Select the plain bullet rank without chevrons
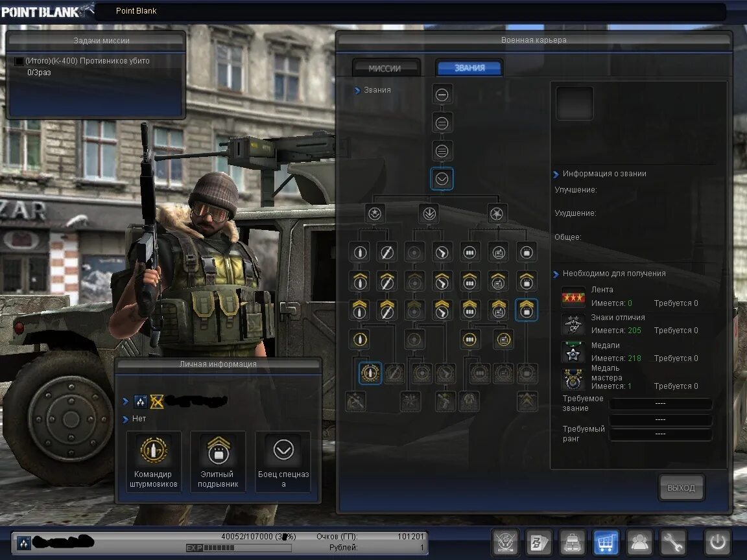 (x=360, y=252)
